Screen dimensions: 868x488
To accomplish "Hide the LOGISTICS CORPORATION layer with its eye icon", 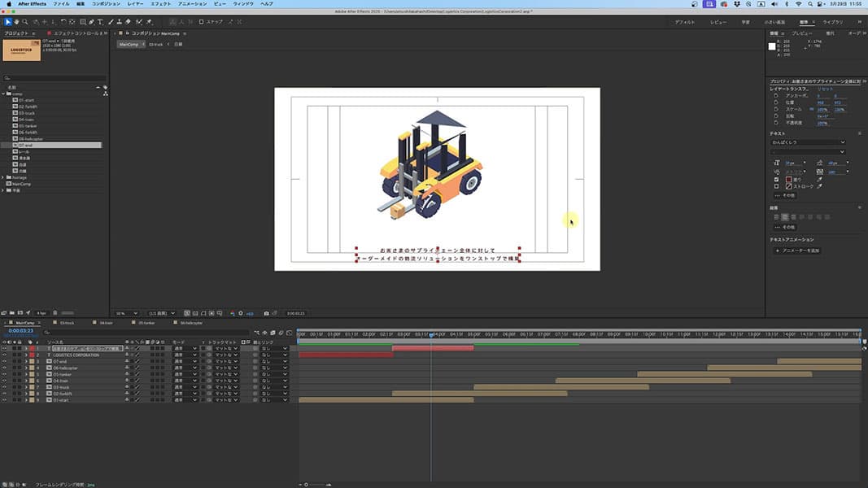I will pyautogui.click(x=4, y=355).
